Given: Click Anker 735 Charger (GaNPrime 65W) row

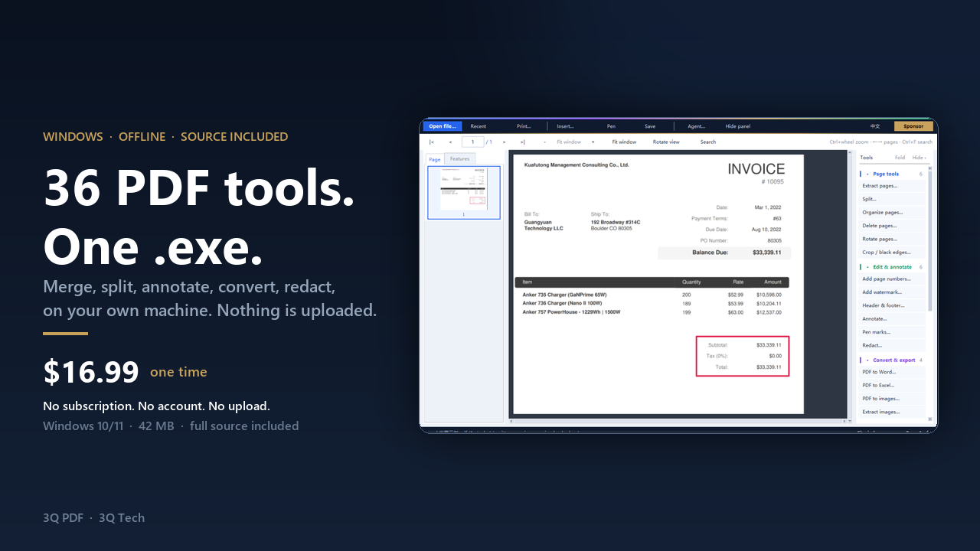Looking at the screenshot, I should click(x=652, y=295).
